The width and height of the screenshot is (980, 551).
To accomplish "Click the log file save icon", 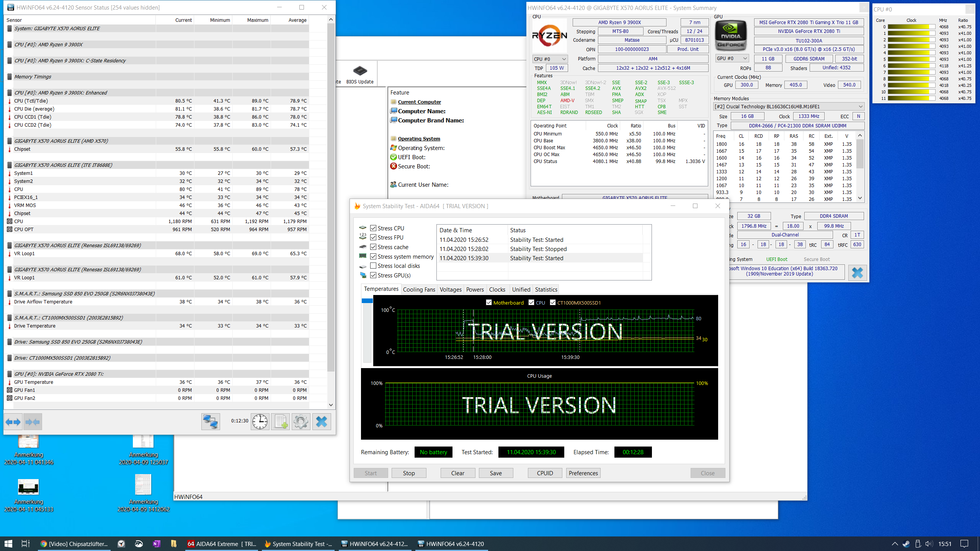I will coord(280,422).
